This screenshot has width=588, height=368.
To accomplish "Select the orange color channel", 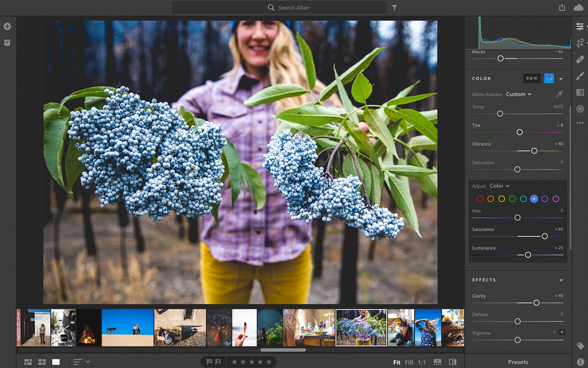I will [x=490, y=199].
